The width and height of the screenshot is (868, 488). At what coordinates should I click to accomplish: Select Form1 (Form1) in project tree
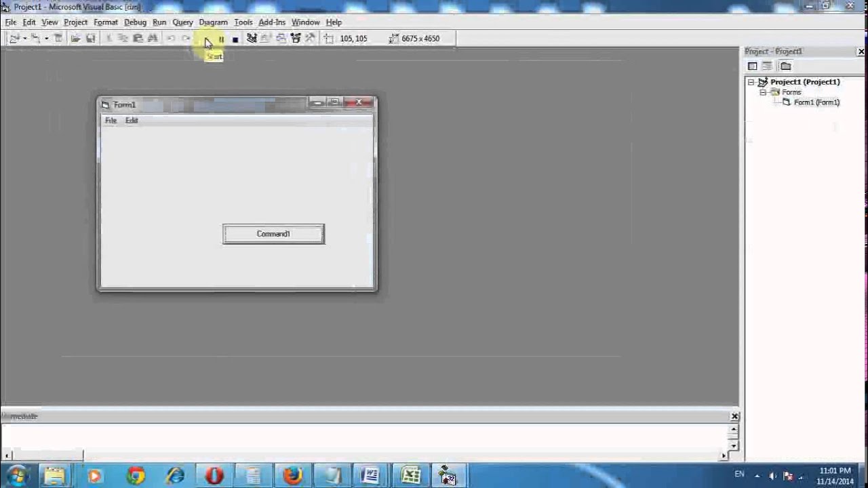click(x=816, y=102)
